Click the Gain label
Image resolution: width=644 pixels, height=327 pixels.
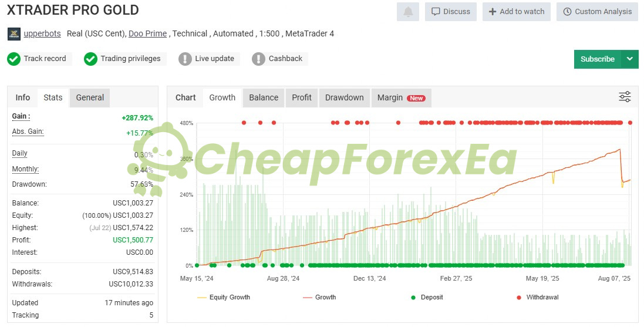pos(21,116)
